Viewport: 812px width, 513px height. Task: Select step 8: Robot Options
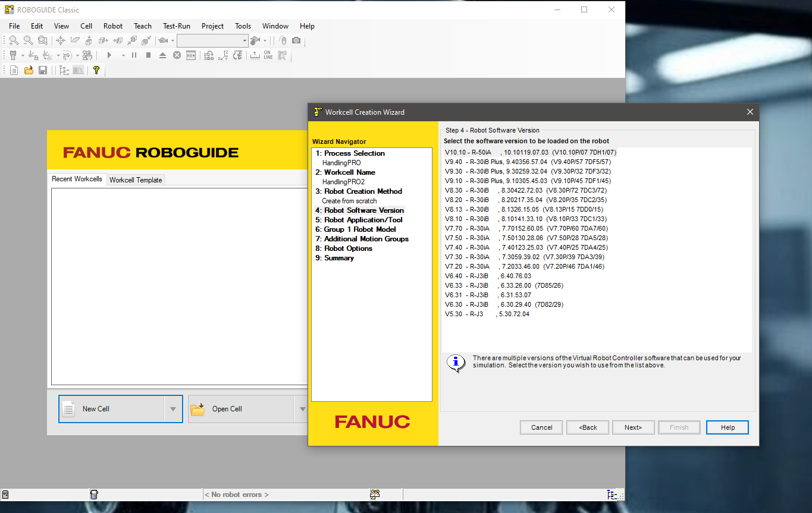pyautogui.click(x=344, y=248)
